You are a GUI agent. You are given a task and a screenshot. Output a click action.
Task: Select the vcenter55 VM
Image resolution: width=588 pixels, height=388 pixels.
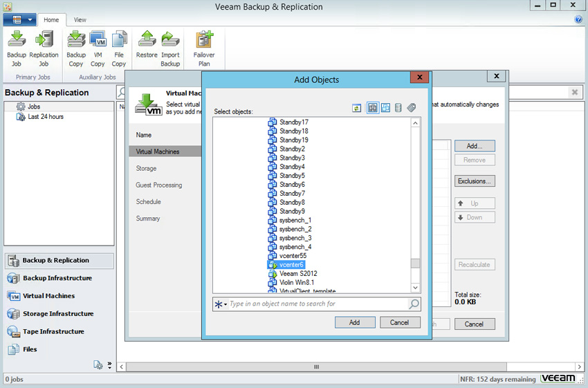(287, 256)
